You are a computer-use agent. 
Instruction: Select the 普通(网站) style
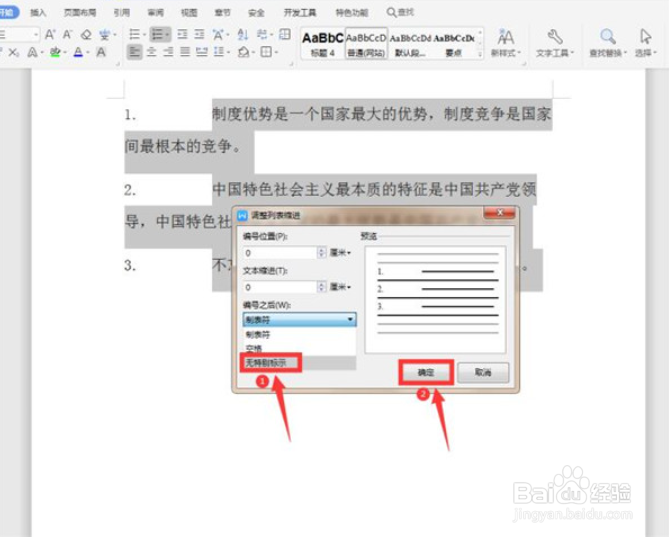[366, 44]
